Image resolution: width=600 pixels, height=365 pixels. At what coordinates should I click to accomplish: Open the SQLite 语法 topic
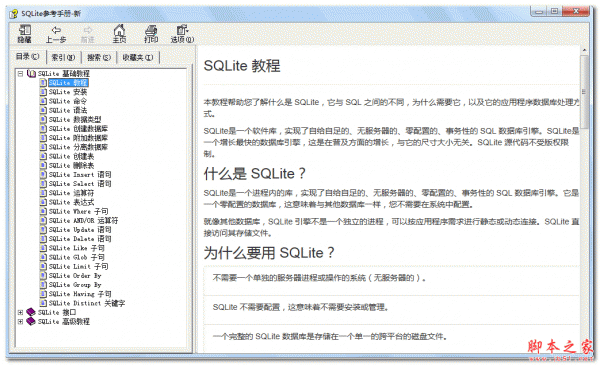coord(68,110)
